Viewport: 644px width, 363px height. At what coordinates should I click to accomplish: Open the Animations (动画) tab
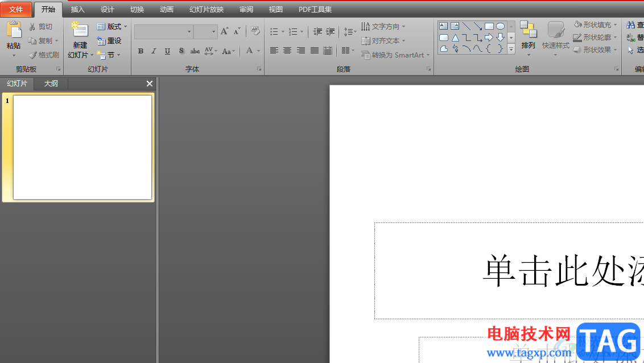(167, 10)
